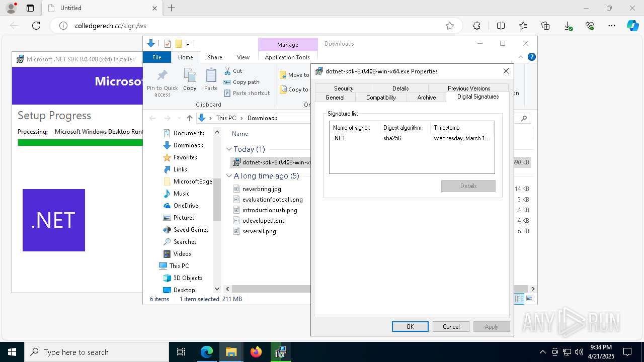644x362 pixels.
Task: Open the Previous Versions tab
Action: [468, 88]
